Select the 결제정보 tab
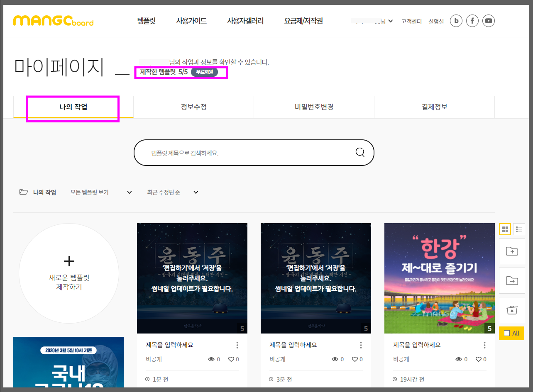Viewport: 533px width, 392px height. pyautogui.click(x=434, y=107)
